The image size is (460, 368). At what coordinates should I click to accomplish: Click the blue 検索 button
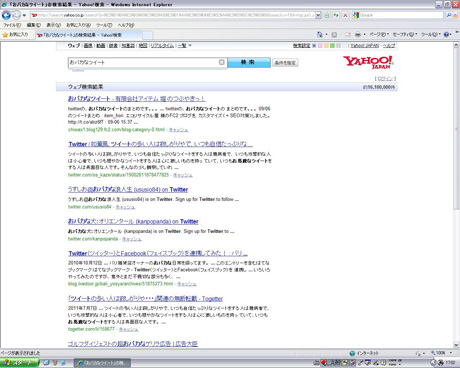249,62
